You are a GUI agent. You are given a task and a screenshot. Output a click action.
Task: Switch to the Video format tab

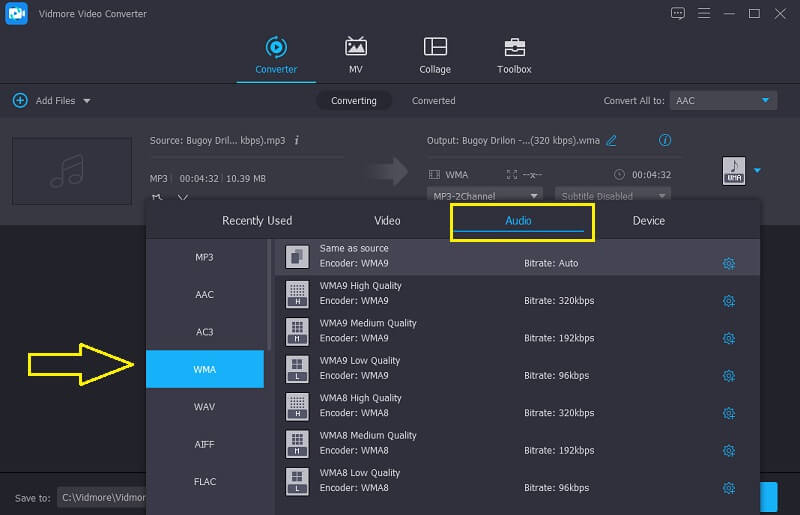[387, 221]
